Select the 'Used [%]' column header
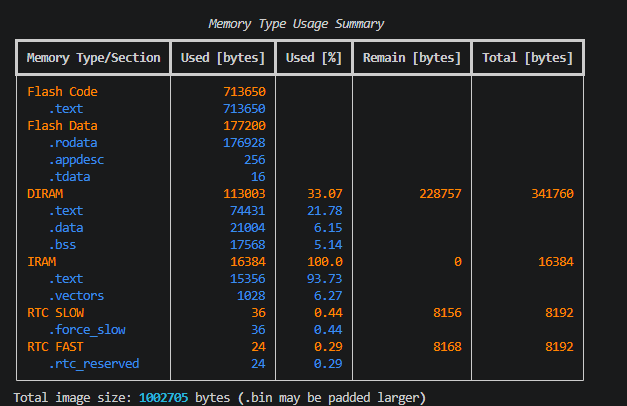Image resolution: width=627 pixels, height=406 pixels. 314,58
